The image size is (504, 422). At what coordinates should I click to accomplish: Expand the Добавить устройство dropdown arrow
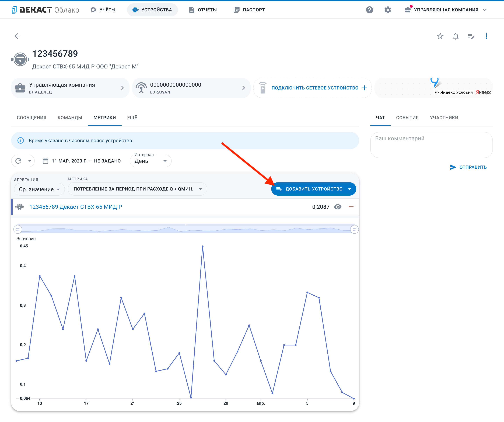pos(350,189)
